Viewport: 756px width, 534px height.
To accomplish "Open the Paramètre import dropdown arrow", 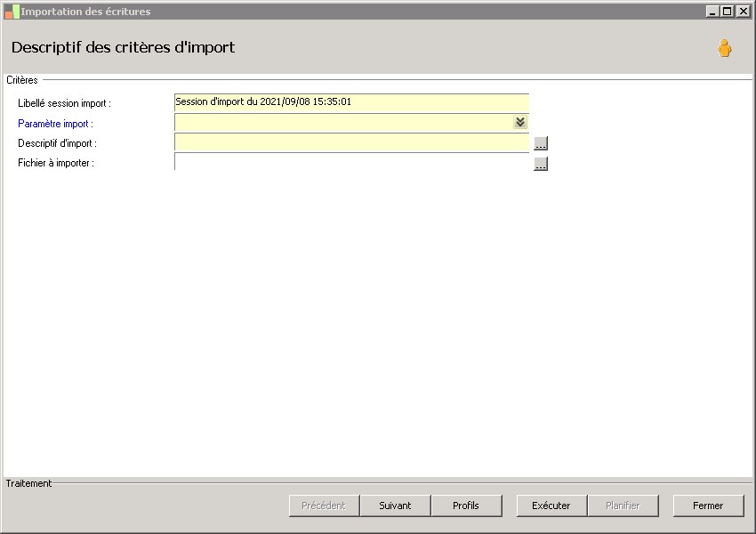I will [x=519, y=122].
